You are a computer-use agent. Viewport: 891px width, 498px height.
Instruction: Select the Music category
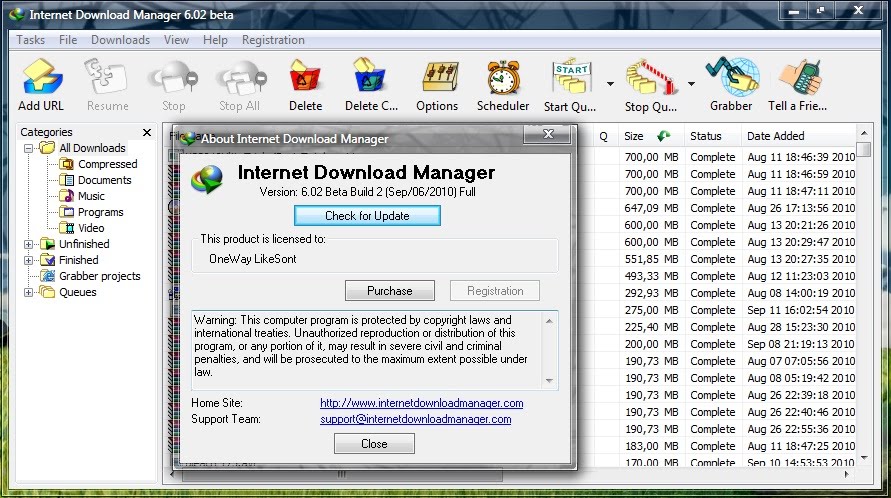(91, 196)
